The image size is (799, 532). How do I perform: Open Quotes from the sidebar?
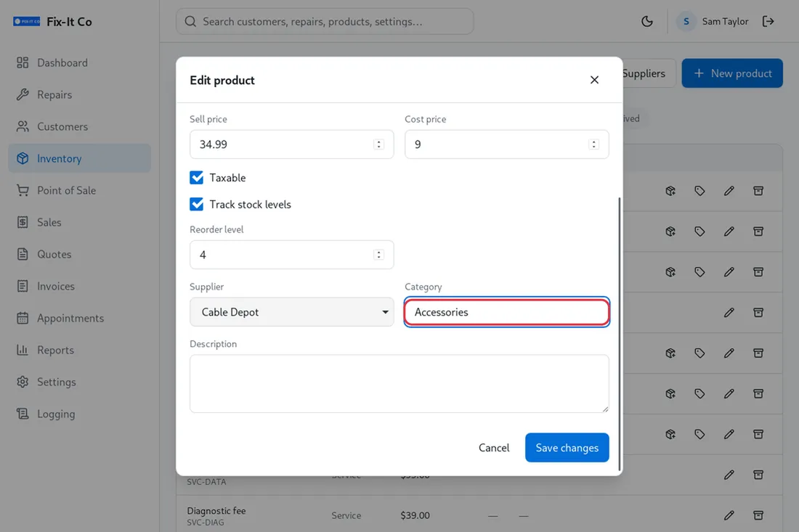coord(79,254)
